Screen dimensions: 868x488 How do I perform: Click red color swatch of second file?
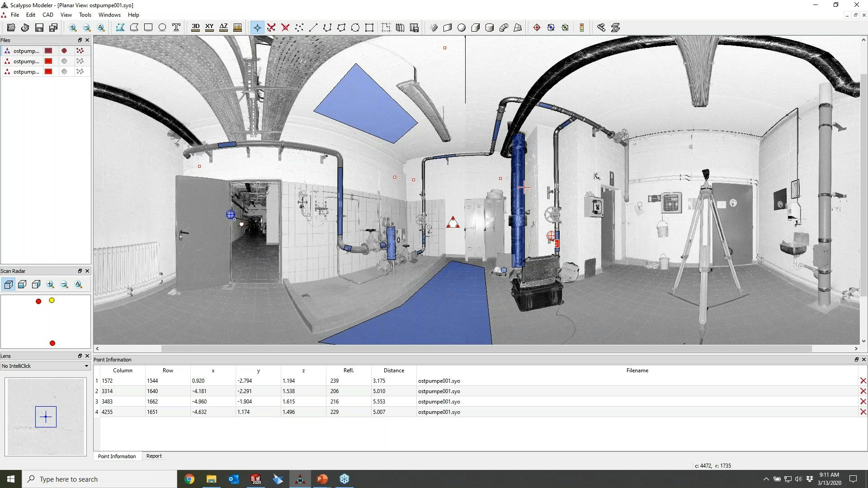(48, 61)
